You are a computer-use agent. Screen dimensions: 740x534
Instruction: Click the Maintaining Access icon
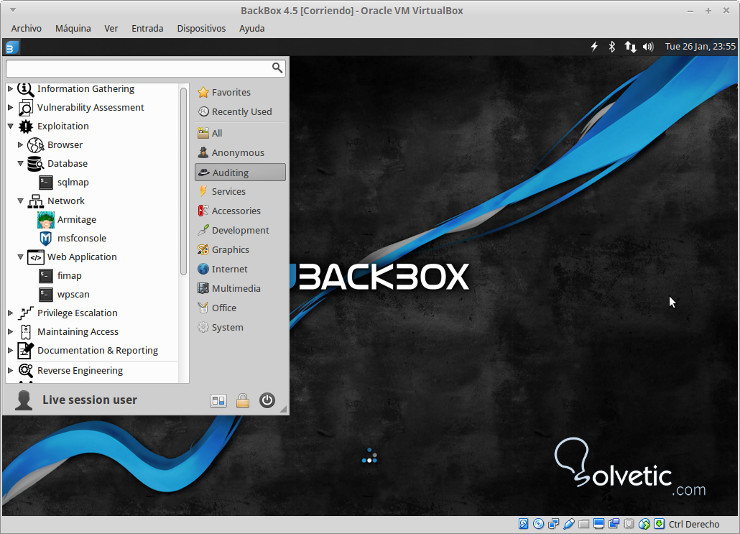coord(25,332)
